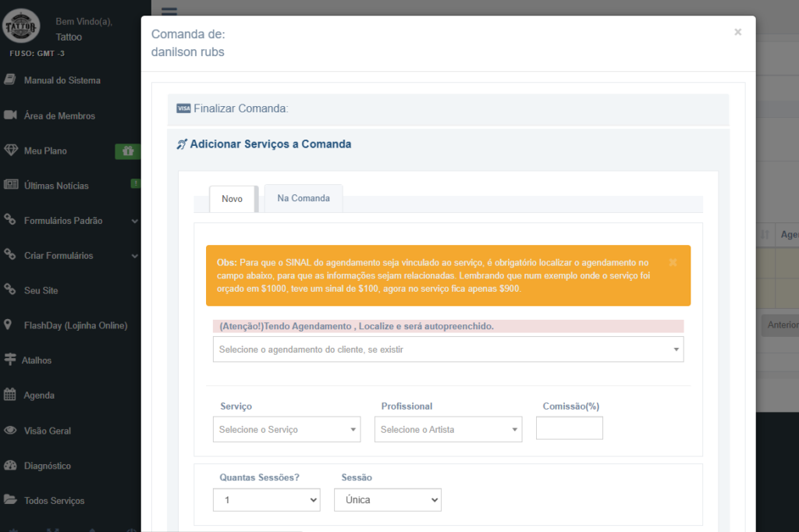Click the Criar Formulários link icon
Screen dimensions: 799x532
9,254
